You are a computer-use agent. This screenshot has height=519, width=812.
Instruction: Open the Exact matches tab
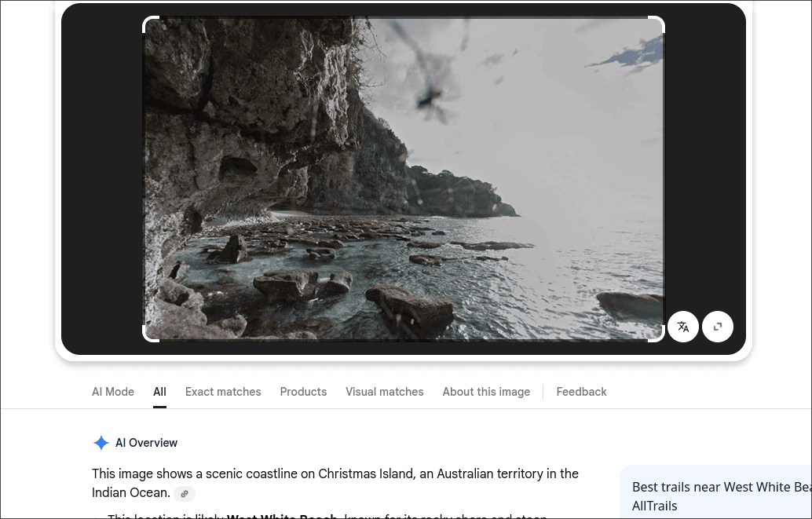click(223, 392)
